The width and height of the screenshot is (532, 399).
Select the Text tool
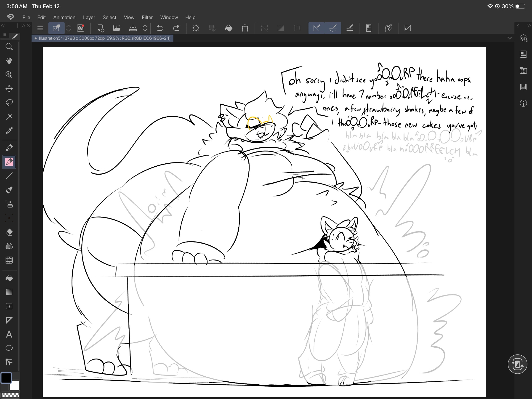tap(9, 334)
